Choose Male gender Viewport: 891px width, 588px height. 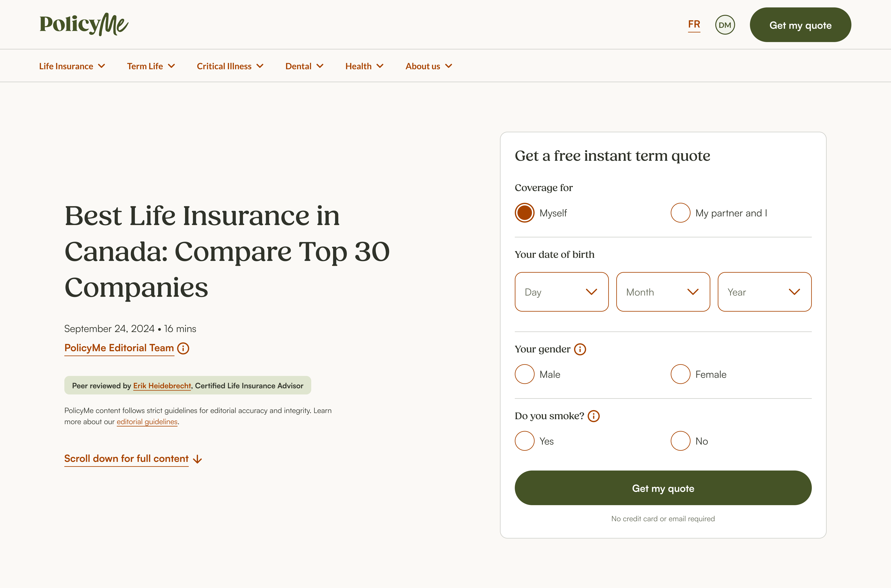pos(524,374)
